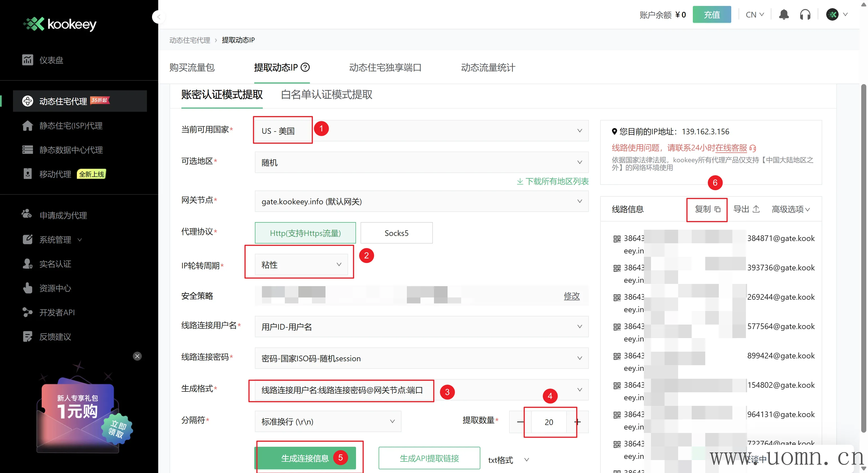Select Socks5 proxy protocol
Screen dimensions: 868x473
point(396,233)
